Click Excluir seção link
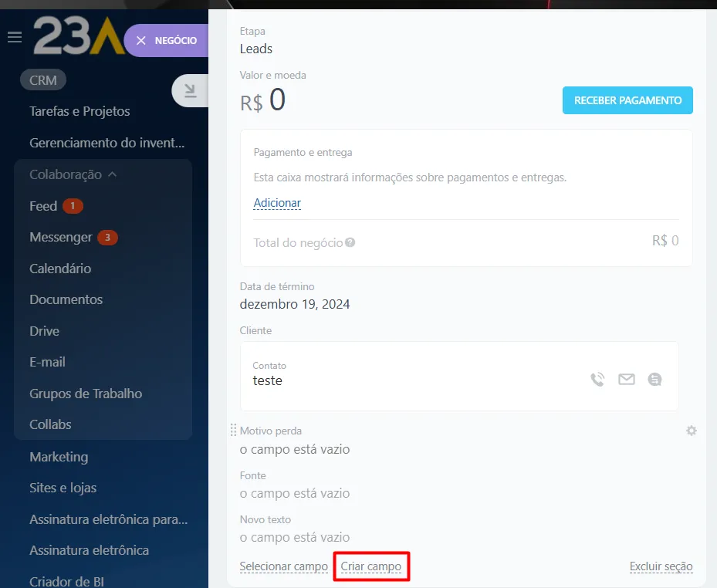This screenshot has height=588, width=717. [x=661, y=566]
